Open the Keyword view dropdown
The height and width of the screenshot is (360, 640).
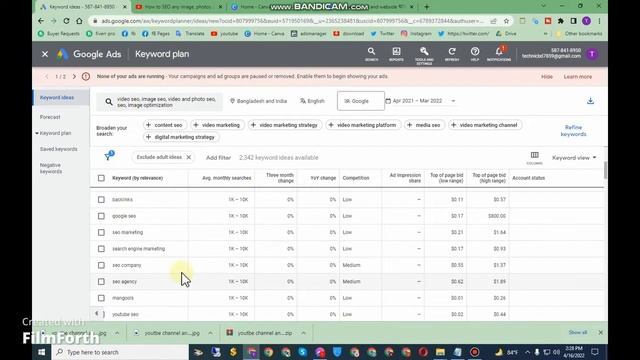574,158
